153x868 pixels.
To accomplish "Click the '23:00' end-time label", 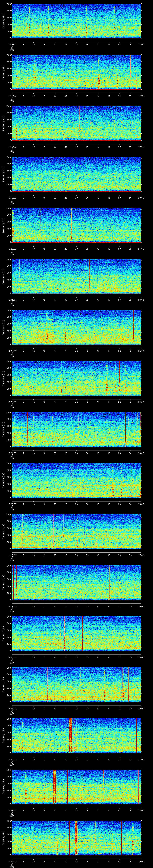I will pyautogui.click(x=141, y=351).
